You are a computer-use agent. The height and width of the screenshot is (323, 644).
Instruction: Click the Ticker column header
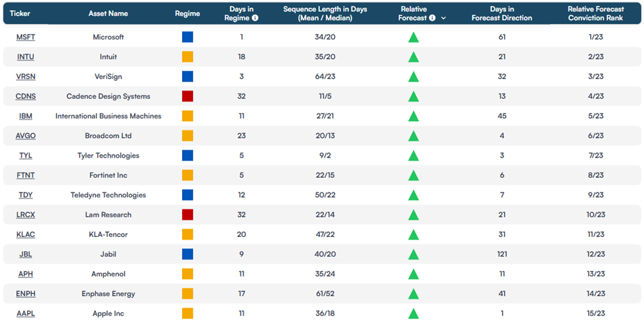pos(20,14)
